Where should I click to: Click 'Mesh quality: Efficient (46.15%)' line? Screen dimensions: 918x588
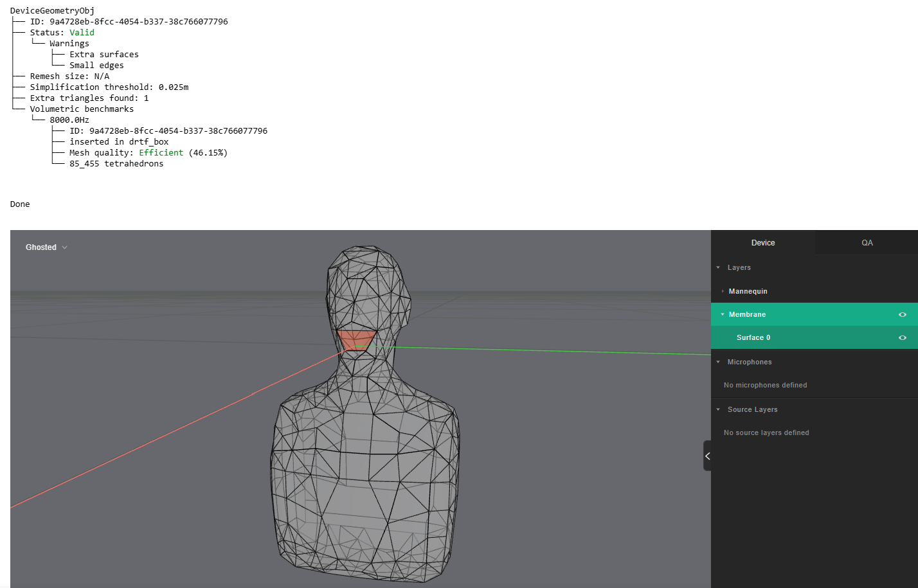[148, 153]
